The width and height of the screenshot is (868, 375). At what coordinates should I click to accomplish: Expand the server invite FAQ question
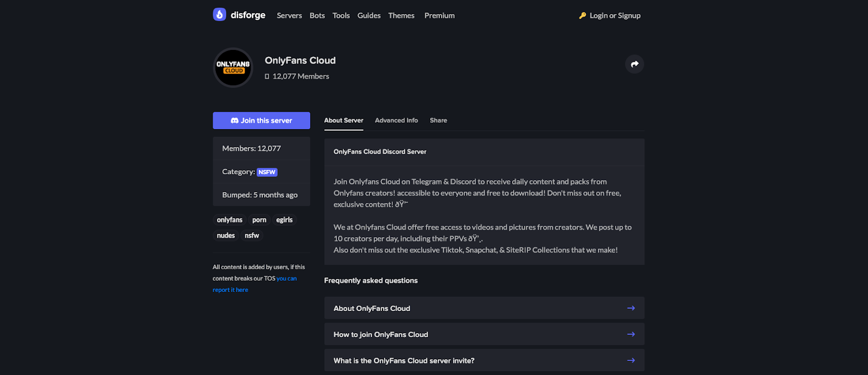[x=484, y=360]
